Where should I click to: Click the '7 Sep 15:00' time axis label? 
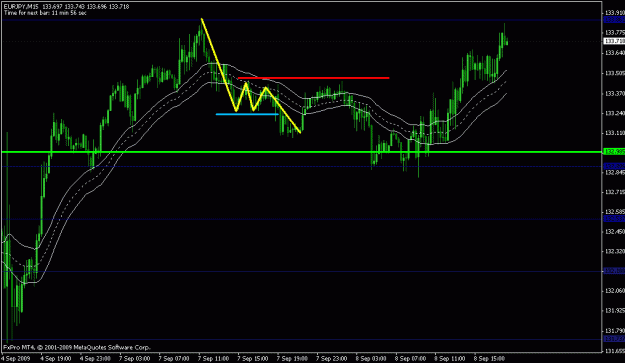click(253, 358)
